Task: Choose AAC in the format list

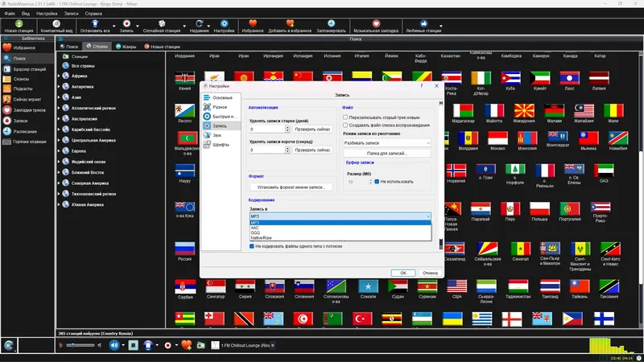Action: pos(340,228)
